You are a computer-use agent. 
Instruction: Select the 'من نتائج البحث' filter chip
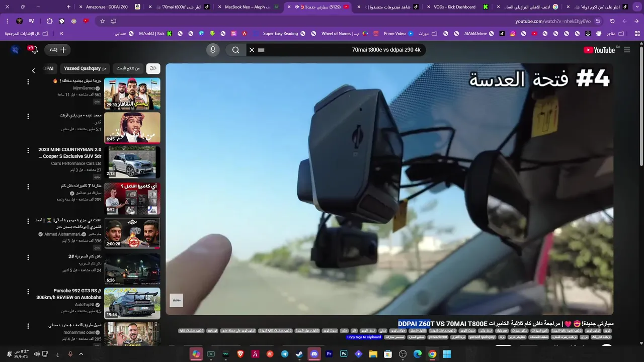click(x=128, y=68)
